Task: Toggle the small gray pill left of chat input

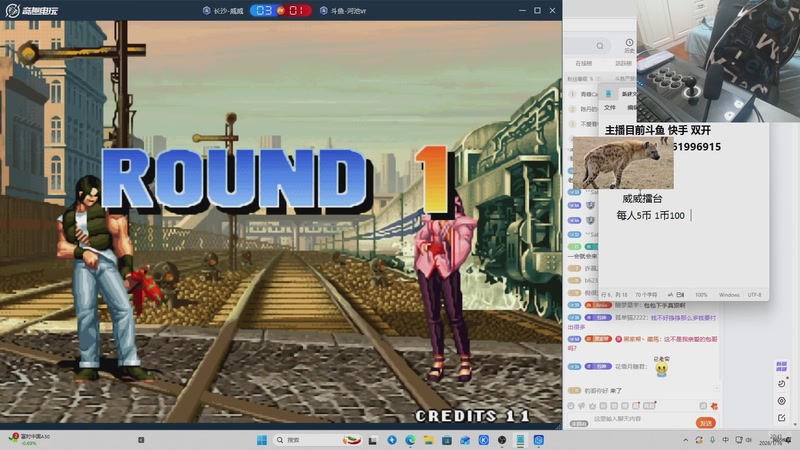Action: pos(579,423)
